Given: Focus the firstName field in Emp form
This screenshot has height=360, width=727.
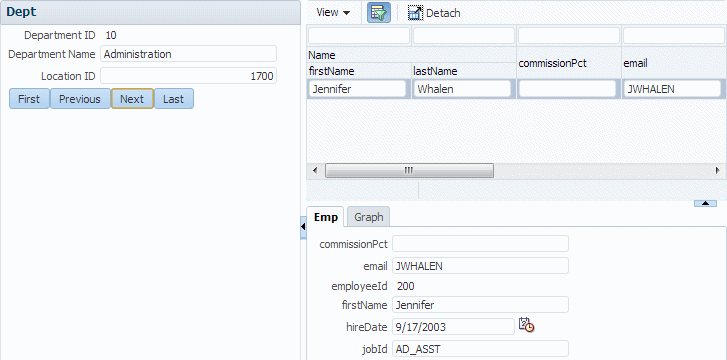Looking at the screenshot, I should [x=480, y=305].
